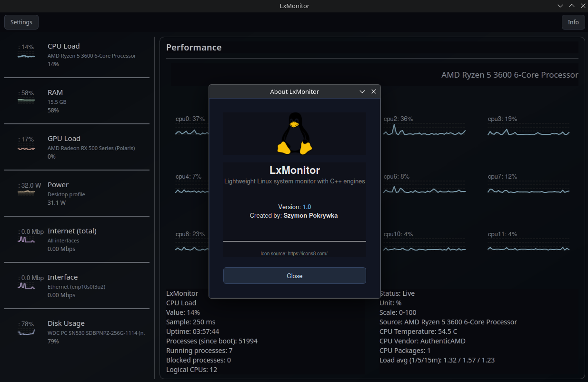Click the Uptime: 03:57:44 line
This screenshot has height=382, width=588.
(x=193, y=332)
